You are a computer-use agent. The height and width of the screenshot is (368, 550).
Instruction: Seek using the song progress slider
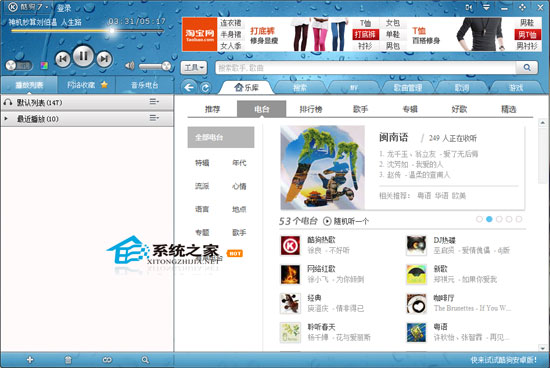tap(87, 31)
